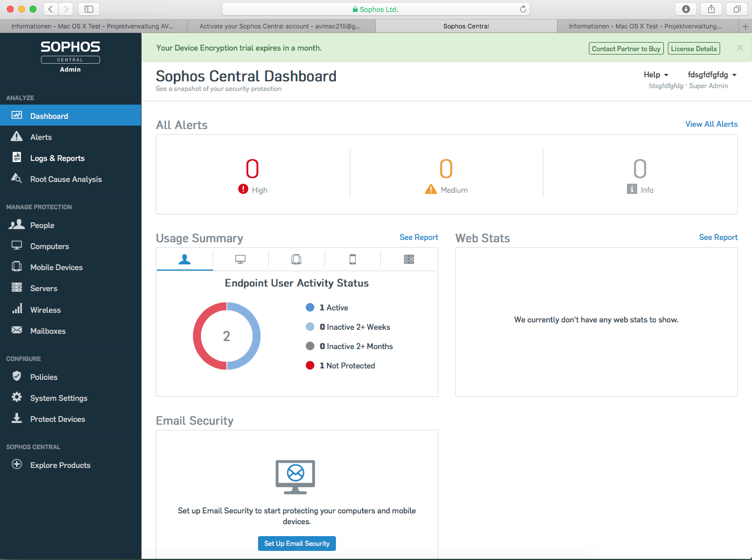Expand the Help dropdown menu
The image size is (752, 560).
(x=656, y=74)
